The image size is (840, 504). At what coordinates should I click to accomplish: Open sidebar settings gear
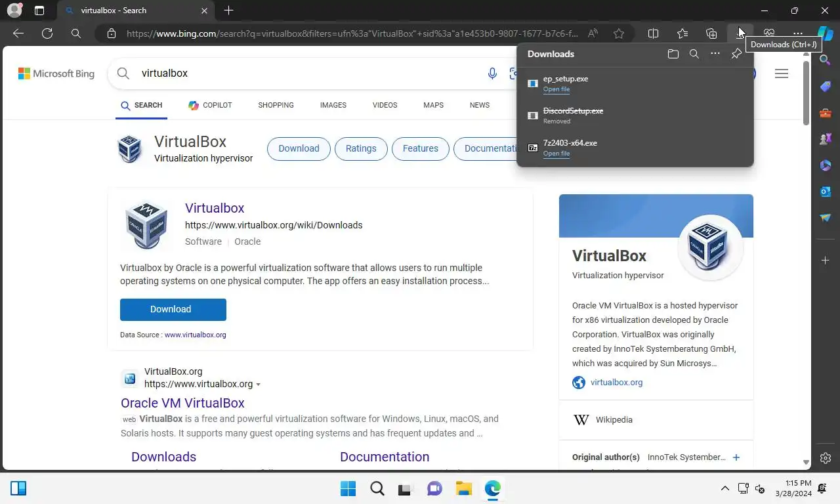click(x=826, y=458)
